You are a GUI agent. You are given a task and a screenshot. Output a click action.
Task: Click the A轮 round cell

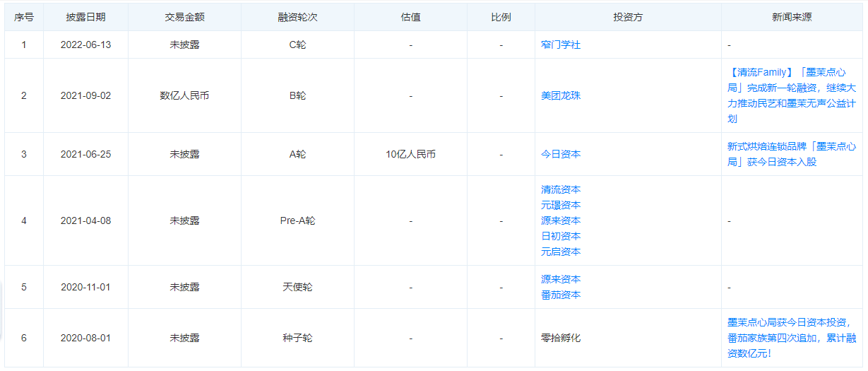pyautogui.click(x=297, y=154)
